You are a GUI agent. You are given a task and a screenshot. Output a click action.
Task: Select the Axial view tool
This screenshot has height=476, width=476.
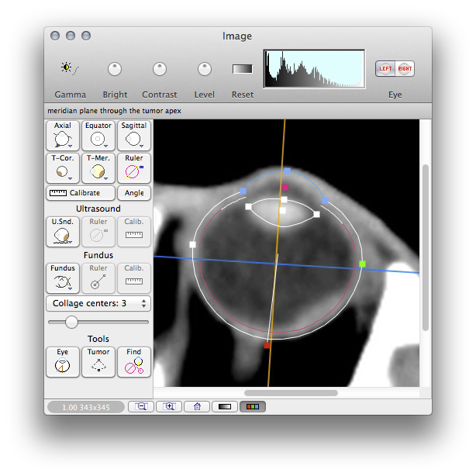pos(63,135)
